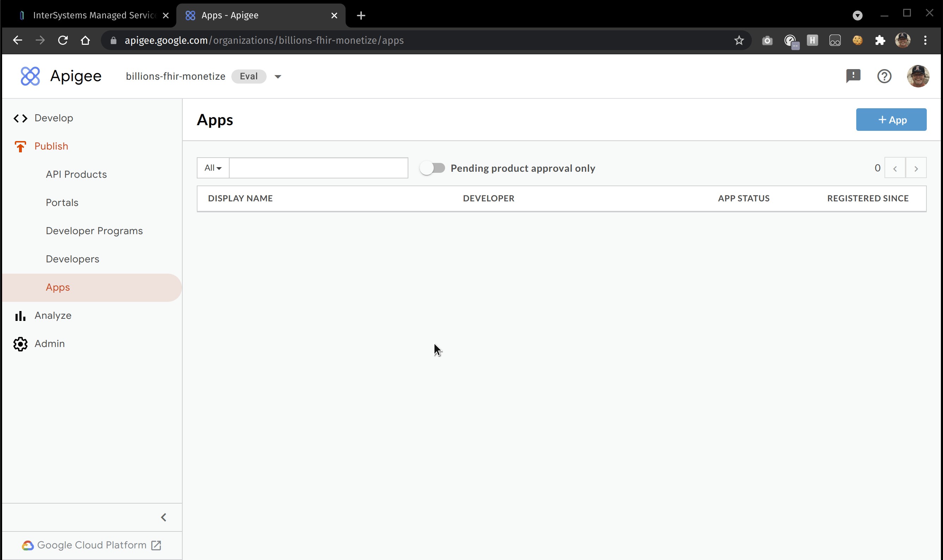
Task: Bookmark page with star icon
Action: pos(739,40)
